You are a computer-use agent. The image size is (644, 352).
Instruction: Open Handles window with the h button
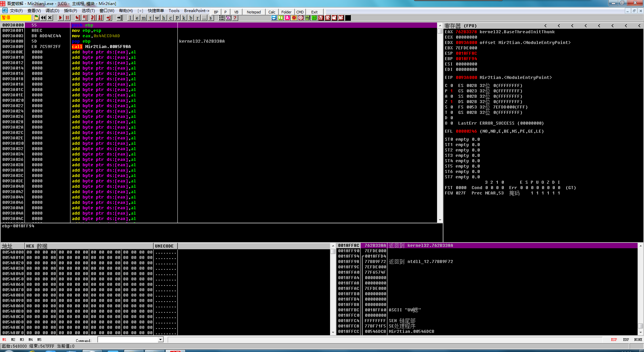click(x=164, y=18)
